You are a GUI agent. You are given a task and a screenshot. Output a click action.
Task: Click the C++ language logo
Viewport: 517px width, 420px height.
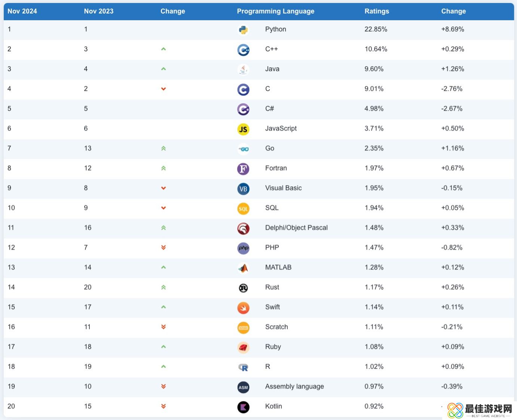click(x=243, y=50)
